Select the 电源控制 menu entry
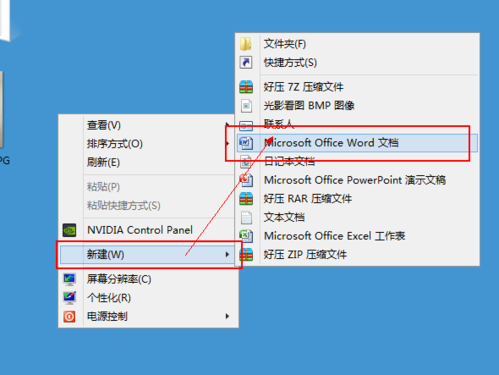This screenshot has height=375, width=499. tap(147, 316)
